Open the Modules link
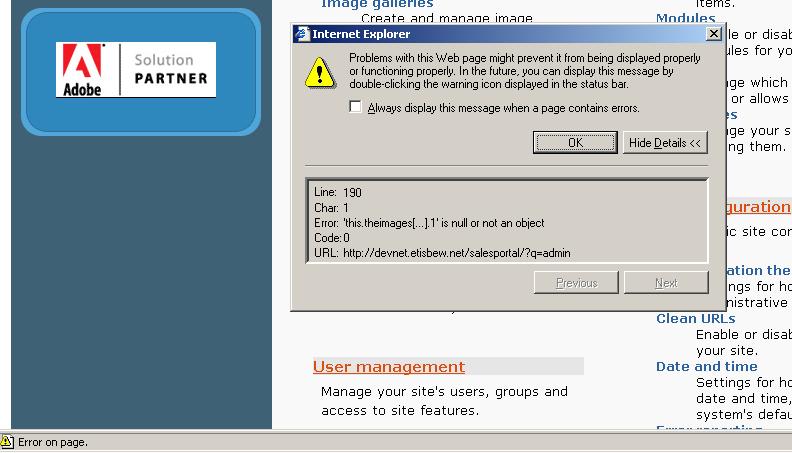792x453 pixels. coord(685,18)
